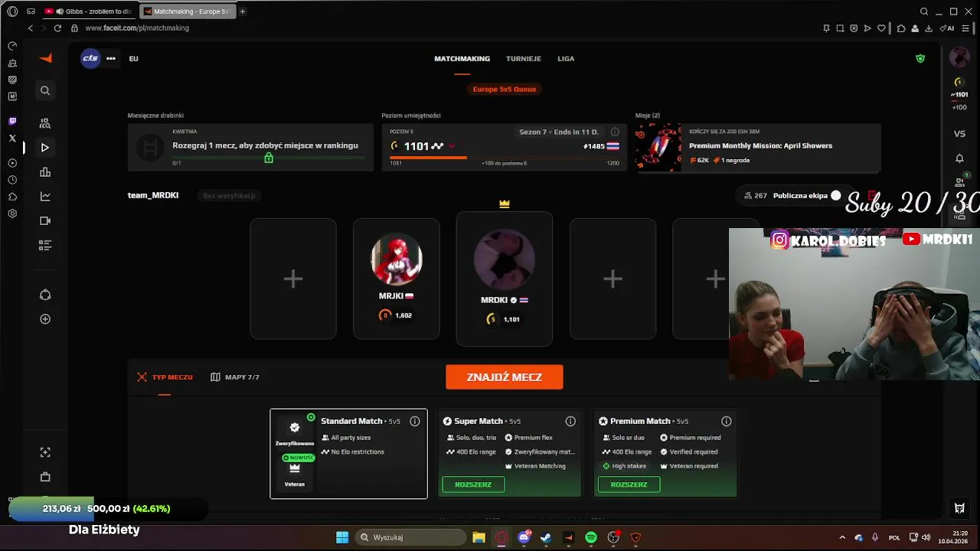
Task: Open File Explorer from taskbar
Action: [x=479, y=537]
